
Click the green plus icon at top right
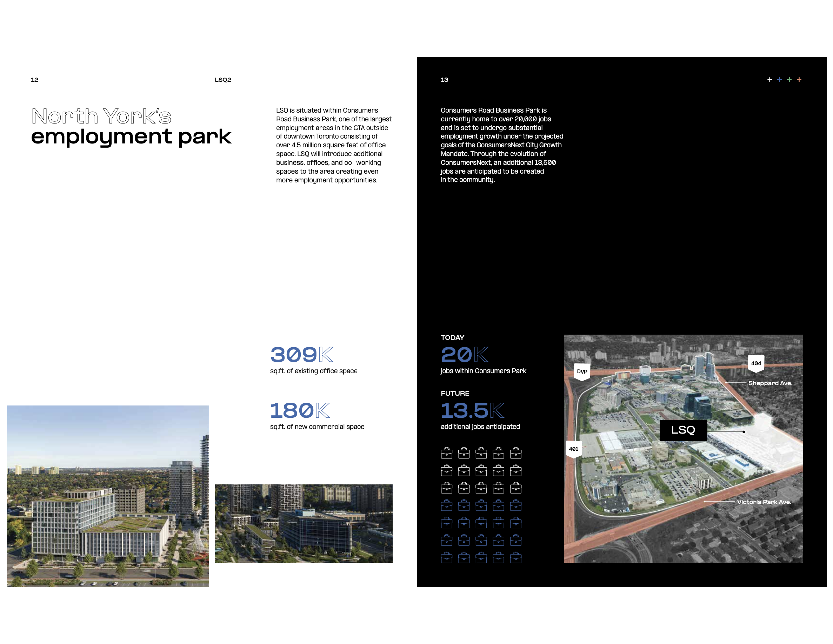click(x=789, y=79)
